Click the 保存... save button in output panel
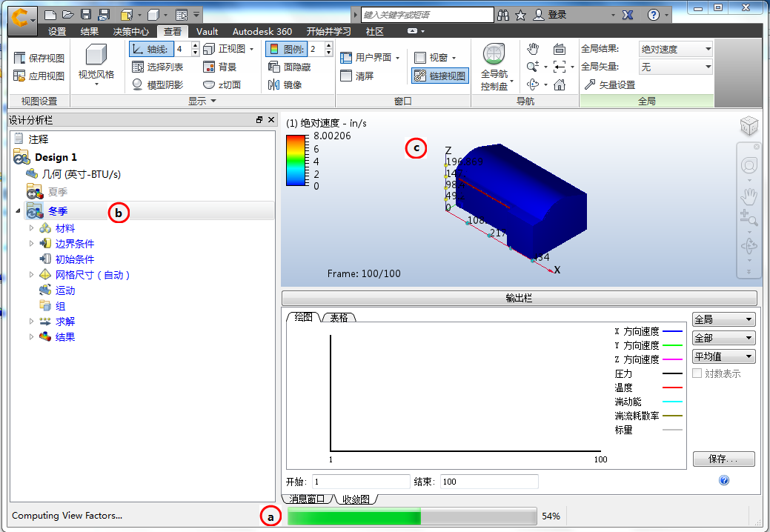The image size is (770, 532). [x=723, y=459]
